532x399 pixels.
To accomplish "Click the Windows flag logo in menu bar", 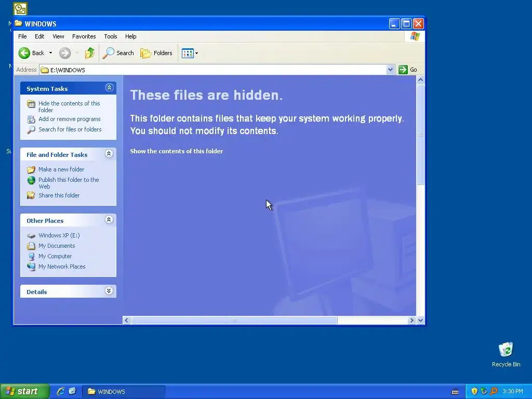I will (x=415, y=36).
